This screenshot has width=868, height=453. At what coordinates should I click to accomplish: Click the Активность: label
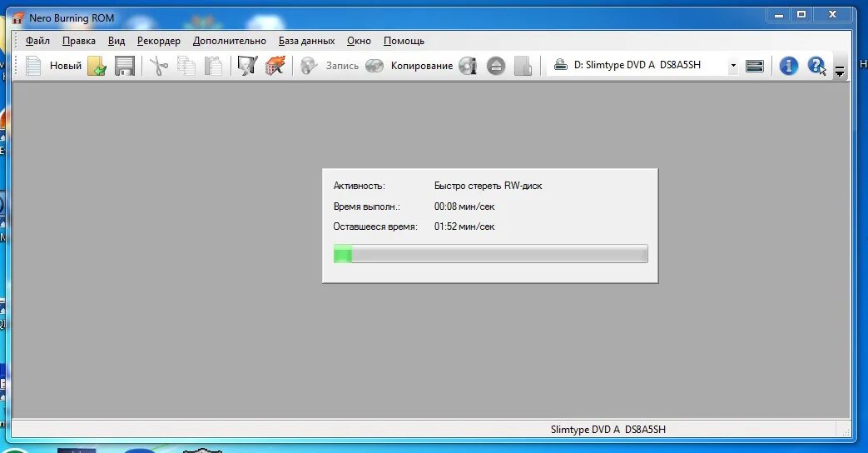coord(359,186)
